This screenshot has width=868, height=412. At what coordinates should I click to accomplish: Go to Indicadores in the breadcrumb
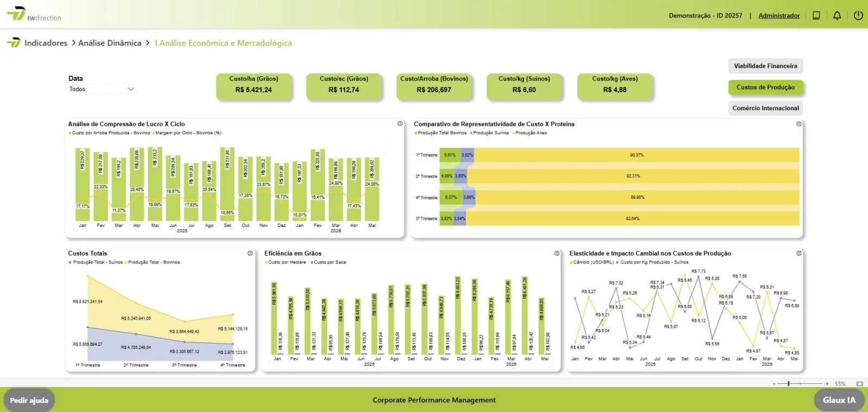click(46, 43)
